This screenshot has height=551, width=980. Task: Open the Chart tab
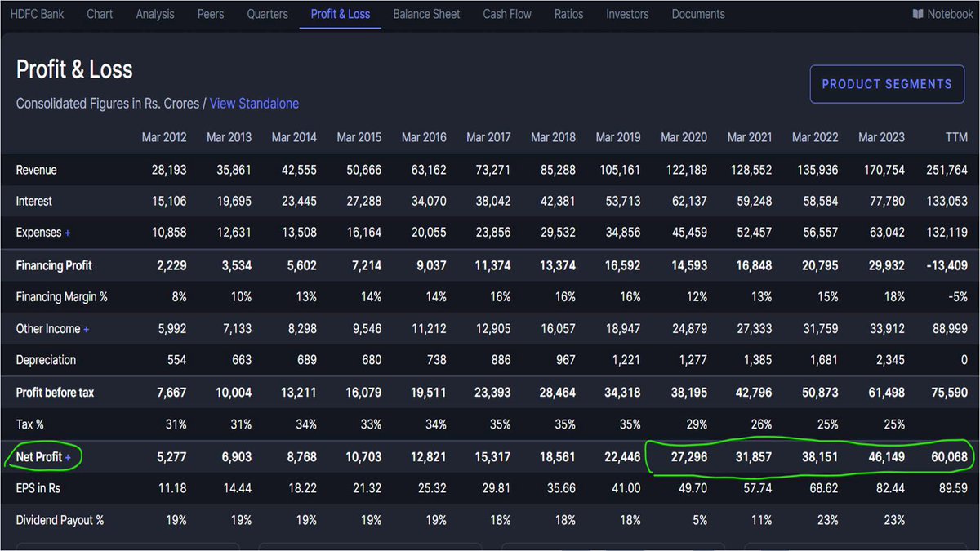coord(100,14)
